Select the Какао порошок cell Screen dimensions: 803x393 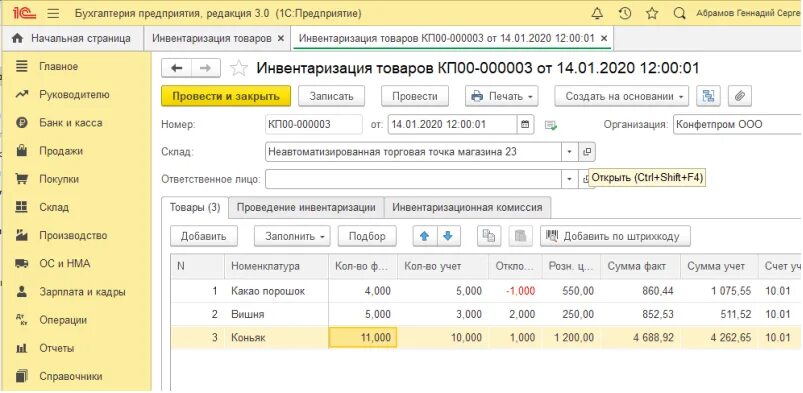coord(277,291)
